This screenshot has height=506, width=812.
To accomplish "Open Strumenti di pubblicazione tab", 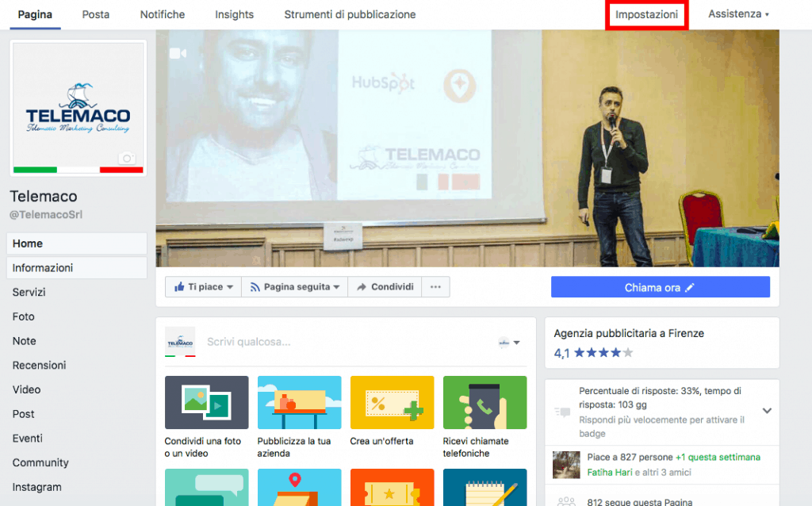I will tap(350, 14).
